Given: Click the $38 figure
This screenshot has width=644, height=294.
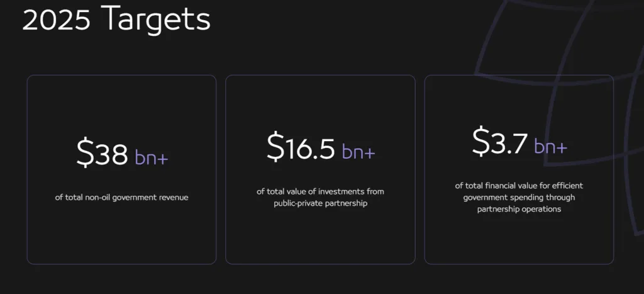Looking at the screenshot, I should pyautogui.click(x=103, y=153).
